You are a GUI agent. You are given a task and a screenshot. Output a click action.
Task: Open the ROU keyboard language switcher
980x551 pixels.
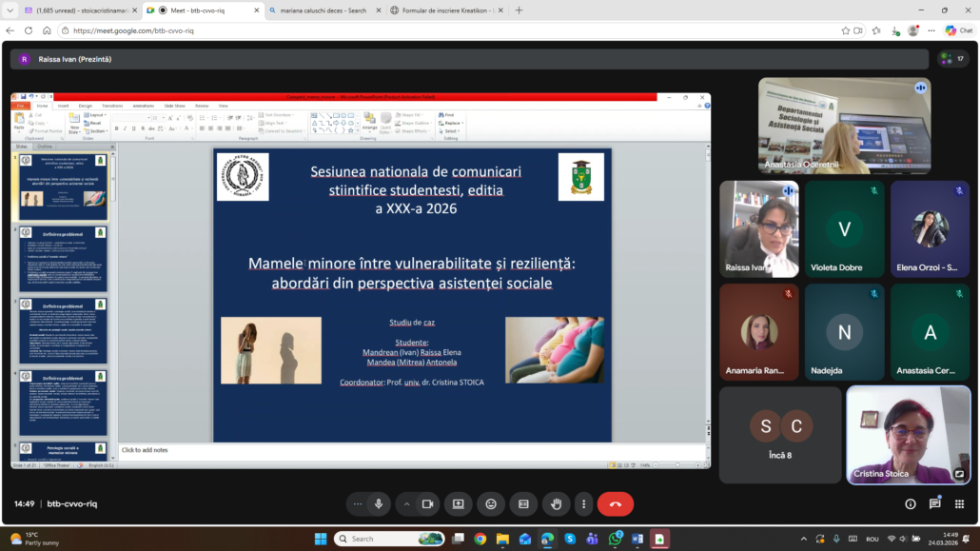coord(872,540)
